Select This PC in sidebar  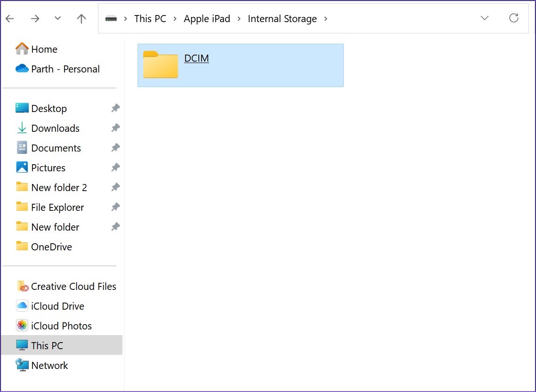point(62,345)
